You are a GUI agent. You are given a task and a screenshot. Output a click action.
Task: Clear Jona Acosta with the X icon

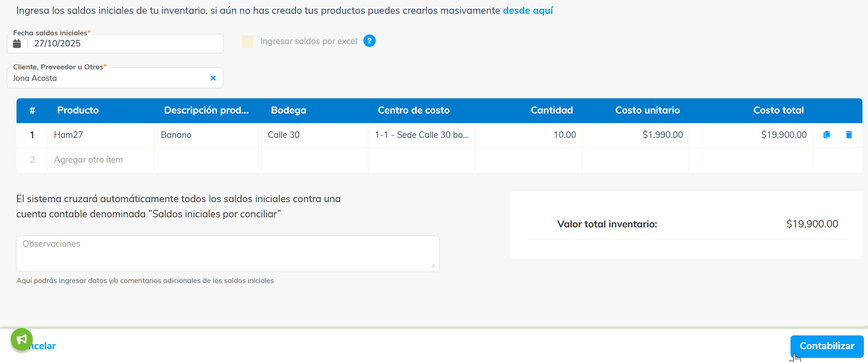coord(213,78)
